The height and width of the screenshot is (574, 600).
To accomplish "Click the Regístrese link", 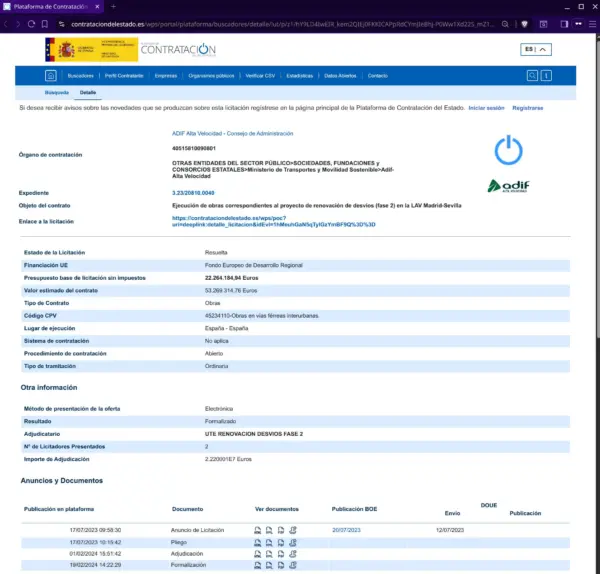I will tap(528, 108).
